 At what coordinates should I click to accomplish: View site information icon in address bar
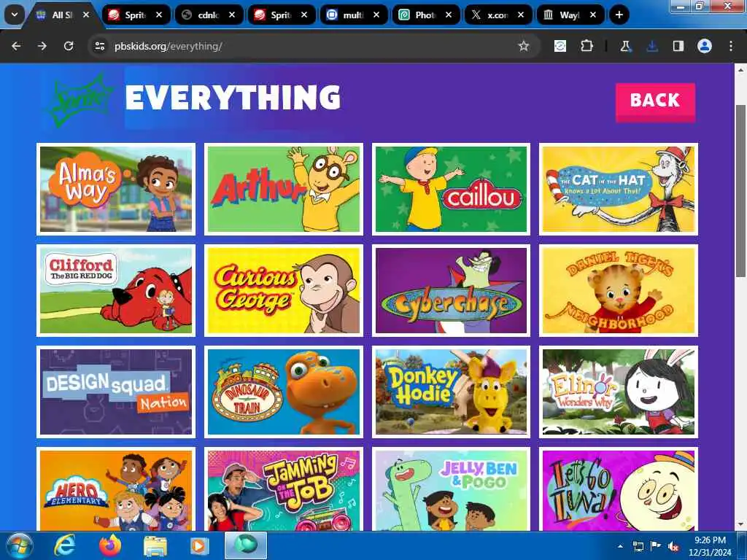click(x=99, y=46)
